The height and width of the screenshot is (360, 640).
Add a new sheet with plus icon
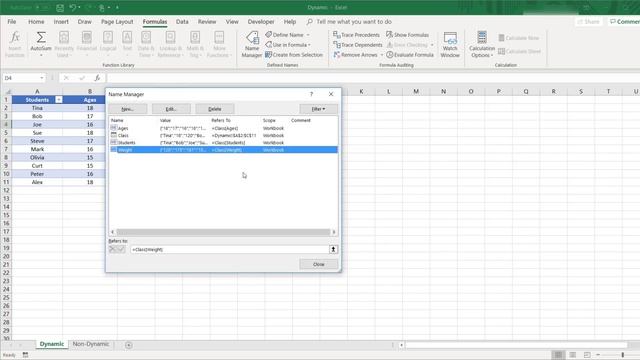(129, 345)
